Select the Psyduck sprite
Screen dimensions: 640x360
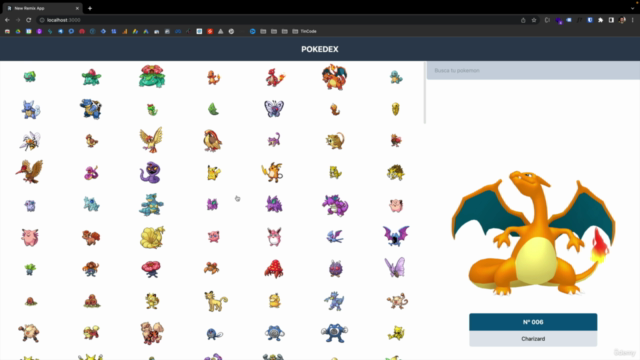(274, 301)
